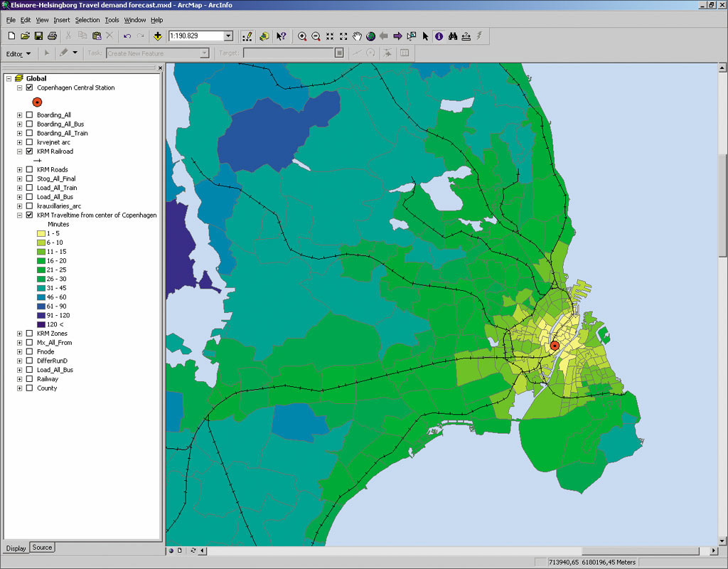The image size is (728, 569).
Task: Select the Zoom In tool
Action: tap(302, 36)
